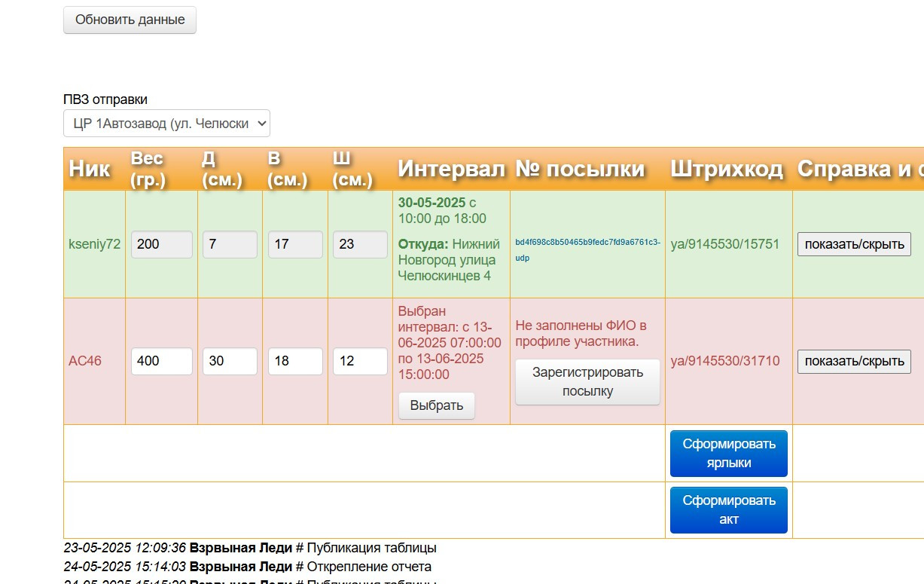The image size is (924, 584).
Task: Open parcel number link bd4f698c…-udp
Action: [587, 249]
